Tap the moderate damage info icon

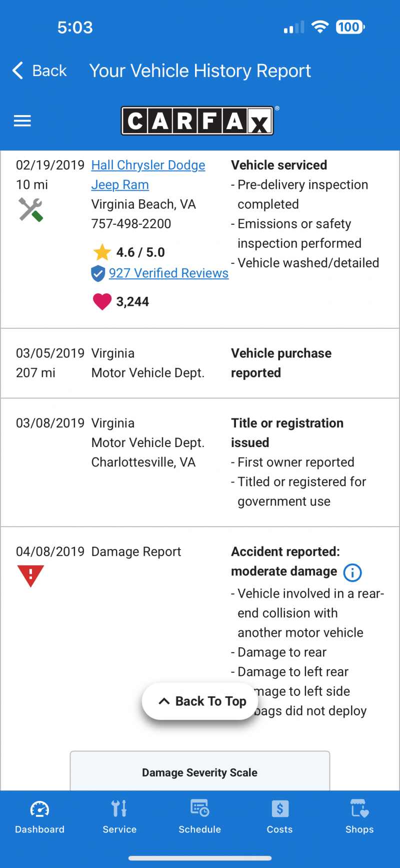pyautogui.click(x=352, y=572)
